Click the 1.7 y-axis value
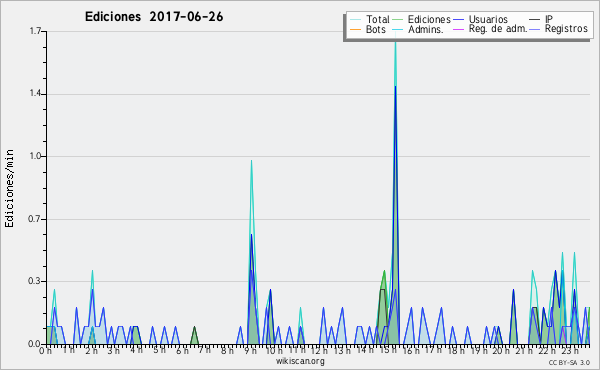 (x=35, y=31)
